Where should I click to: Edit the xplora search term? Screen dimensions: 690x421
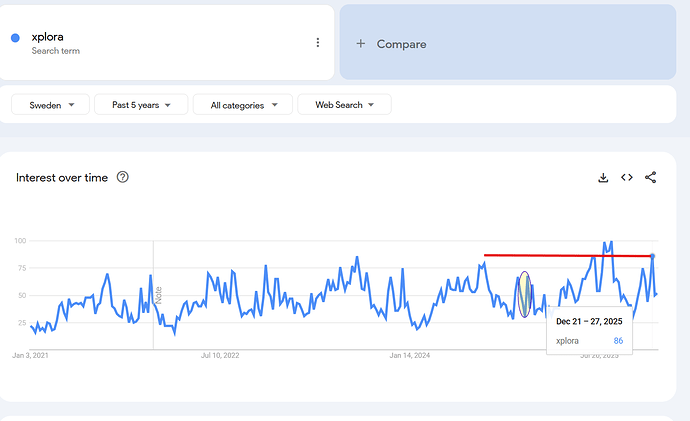[x=48, y=37]
